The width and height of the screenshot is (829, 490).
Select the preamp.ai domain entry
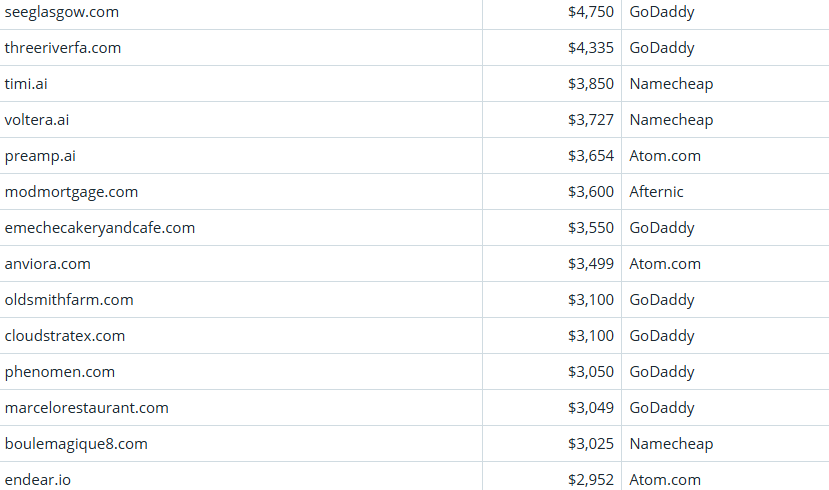click(x=40, y=156)
